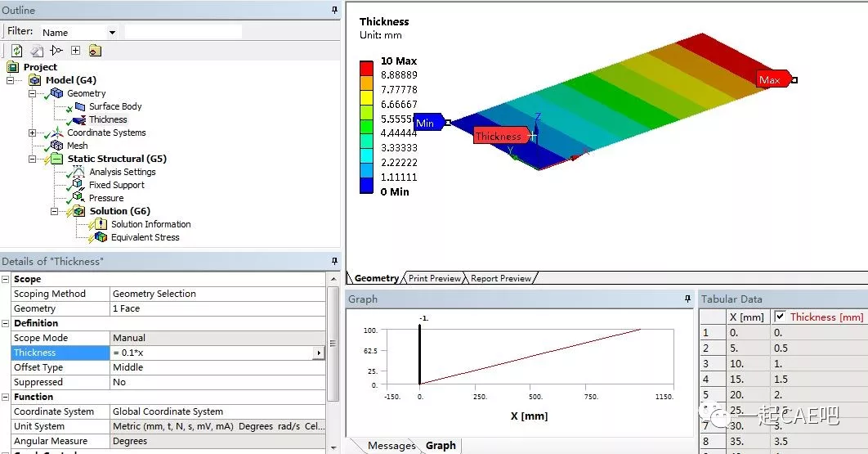The height and width of the screenshot is (454, 868).
Task: Collapse the Model (G4) tree node
Action: point(11,80)
